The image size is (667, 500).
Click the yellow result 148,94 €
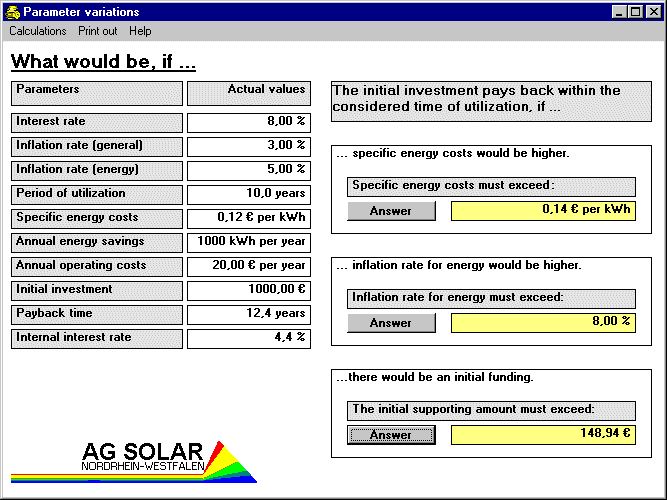[543, 435]
